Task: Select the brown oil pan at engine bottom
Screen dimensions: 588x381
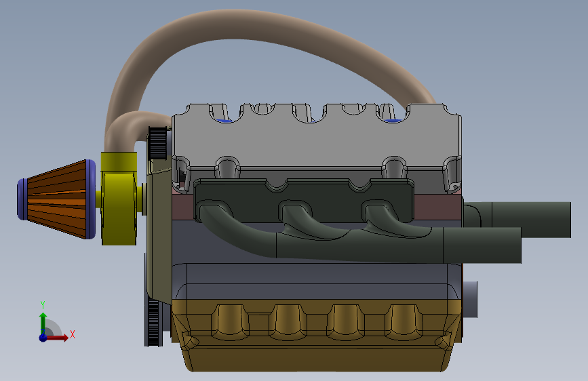Action: coord(317,335)
